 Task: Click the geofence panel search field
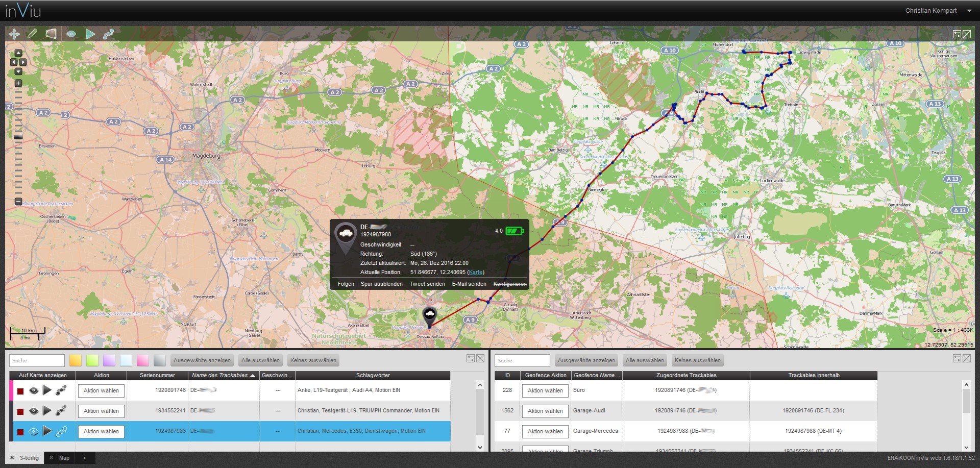522,360
